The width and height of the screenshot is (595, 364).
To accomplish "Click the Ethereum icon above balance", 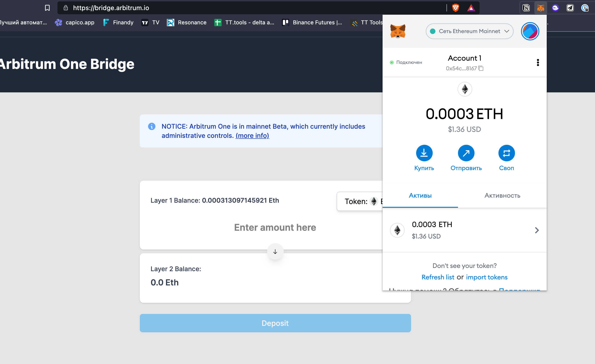I will point(465,89).
